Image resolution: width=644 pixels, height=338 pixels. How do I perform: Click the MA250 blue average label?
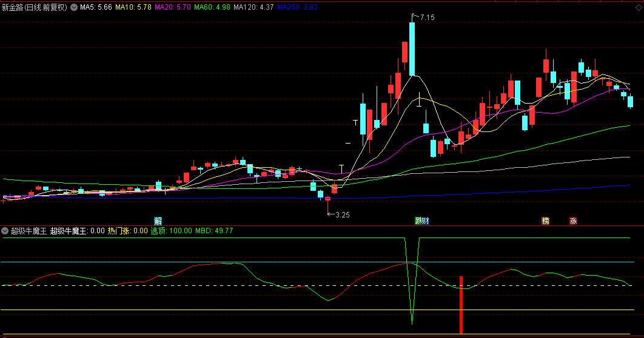[x=297, y=7]
